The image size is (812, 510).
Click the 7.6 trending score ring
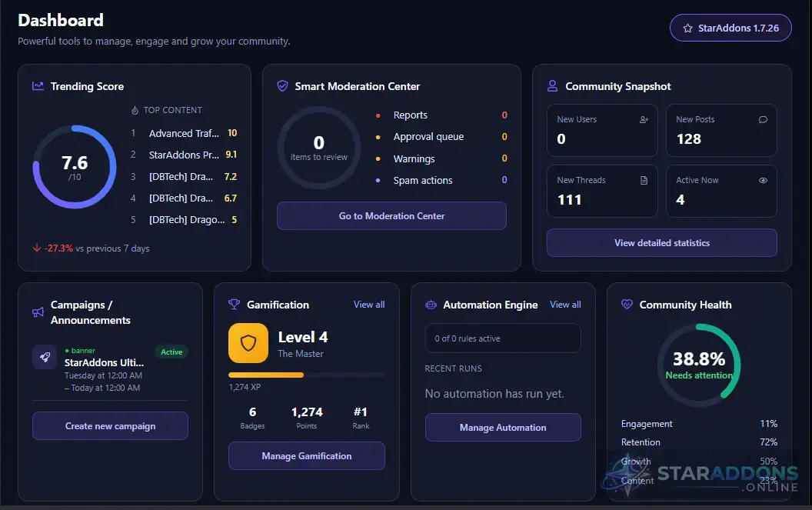[75, 167]
